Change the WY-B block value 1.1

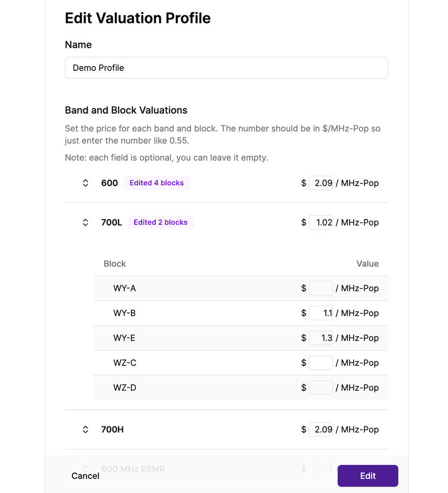[321, 313]
